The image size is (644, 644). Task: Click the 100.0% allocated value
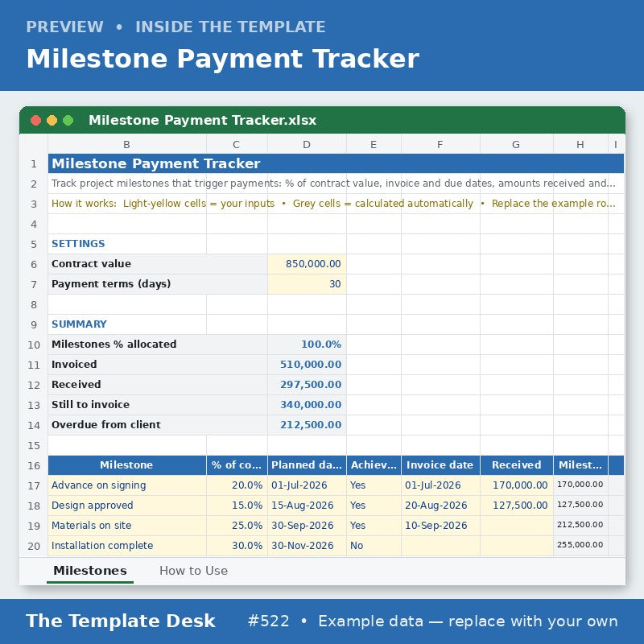coord(307,345)
